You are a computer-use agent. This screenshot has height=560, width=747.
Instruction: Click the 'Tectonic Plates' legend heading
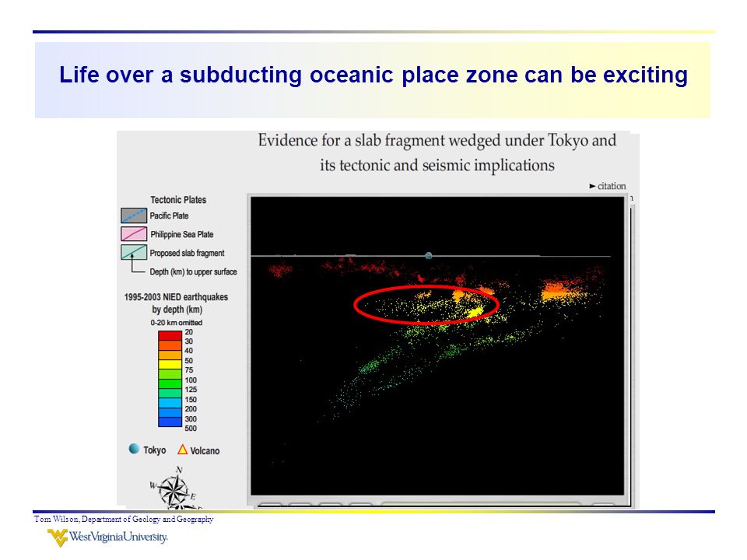pos(178,200)
